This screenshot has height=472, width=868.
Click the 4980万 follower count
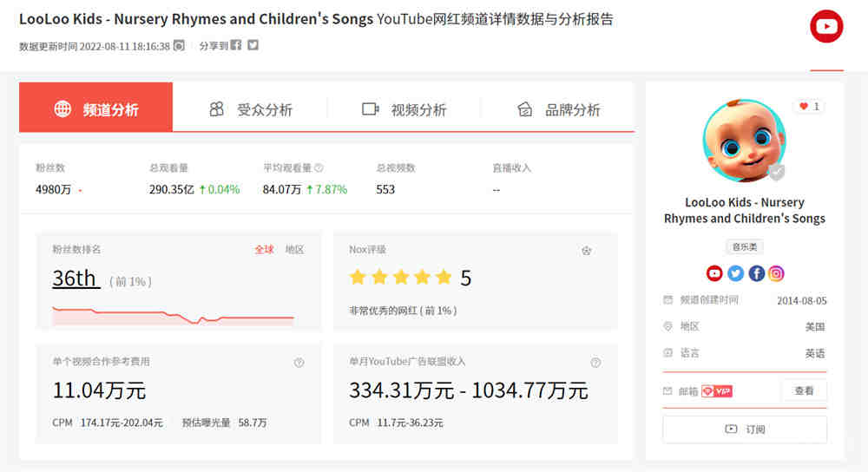click(x=53, y=190)
